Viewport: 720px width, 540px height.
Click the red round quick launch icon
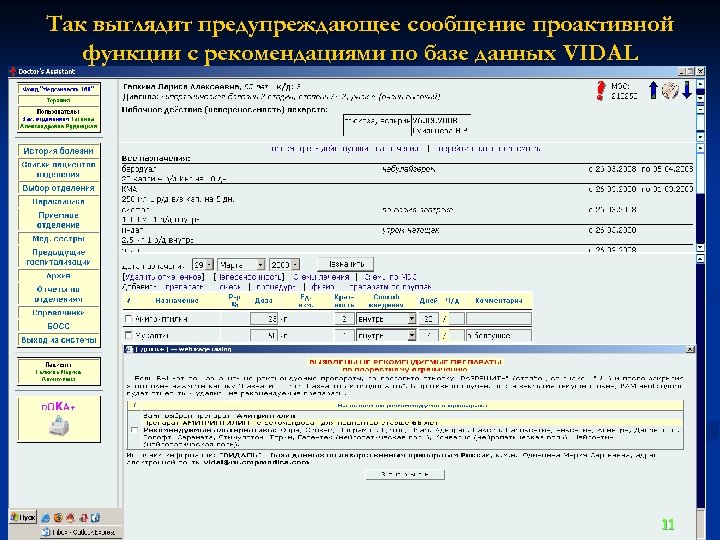[x=70, y=518]
